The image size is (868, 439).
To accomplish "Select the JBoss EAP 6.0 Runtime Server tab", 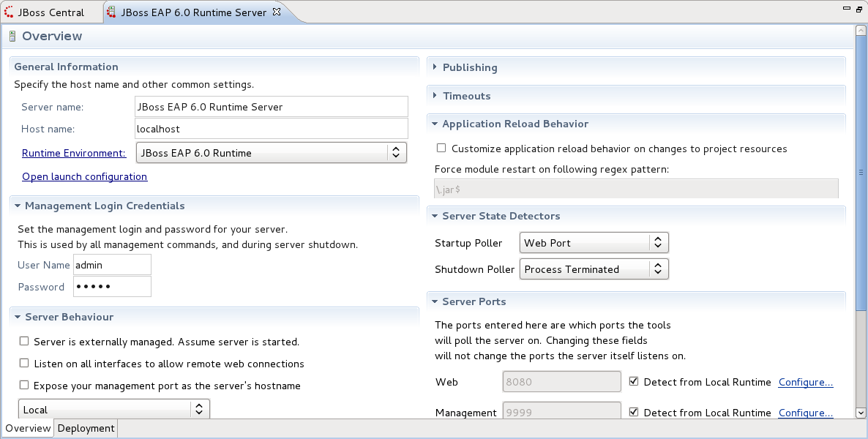I will click(194, 12).
